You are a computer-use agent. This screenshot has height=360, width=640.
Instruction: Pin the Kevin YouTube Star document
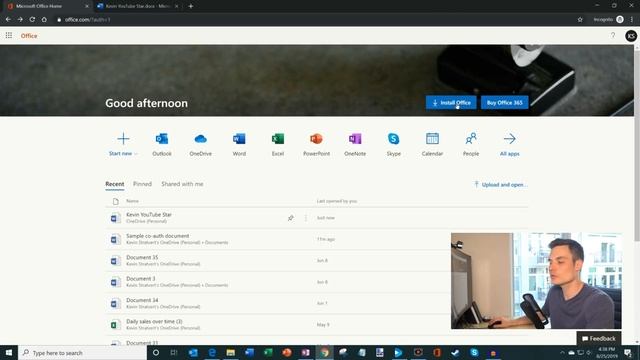pyautogui.click(x=290, y=218)
